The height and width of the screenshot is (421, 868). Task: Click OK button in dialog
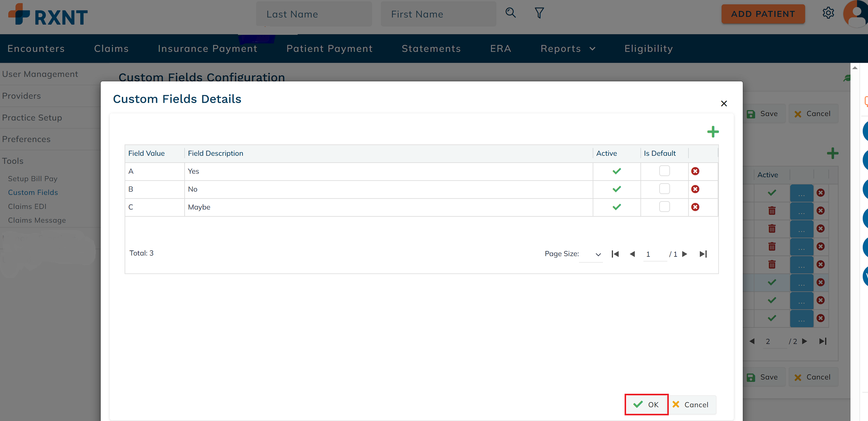(x=646, y=405)
